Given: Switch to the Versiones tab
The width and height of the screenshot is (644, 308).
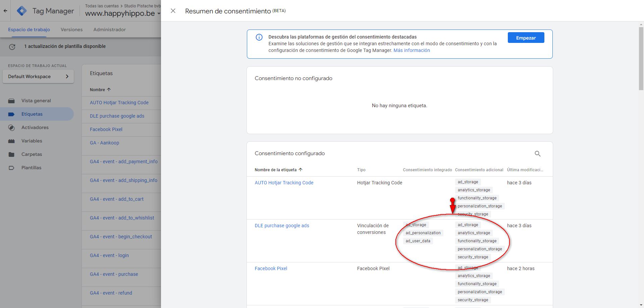Looking at the screenshot, I should (71, 29).
